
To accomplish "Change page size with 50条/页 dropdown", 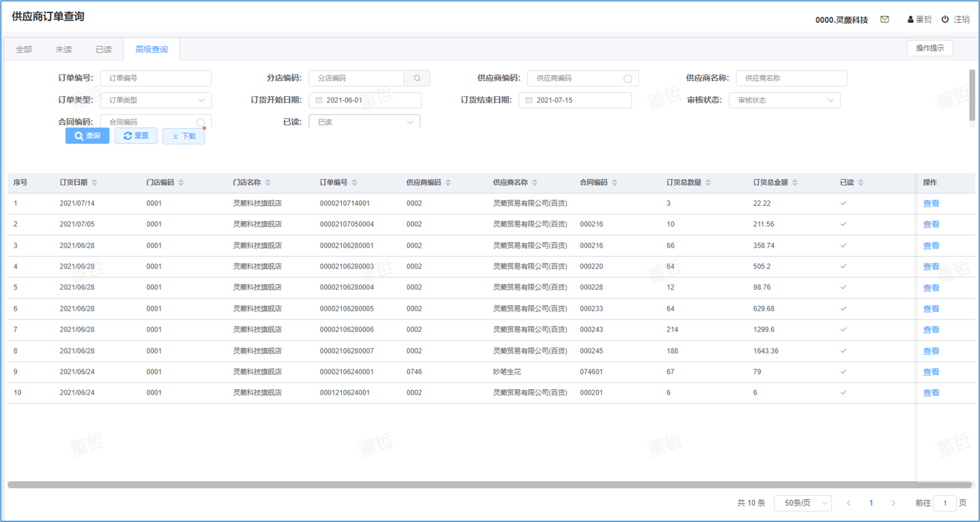I will click(802, 503).
